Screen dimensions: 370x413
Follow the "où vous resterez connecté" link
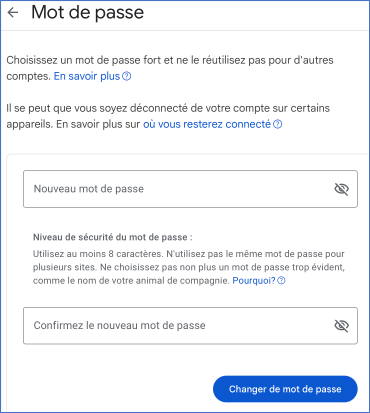coord(207,124)
